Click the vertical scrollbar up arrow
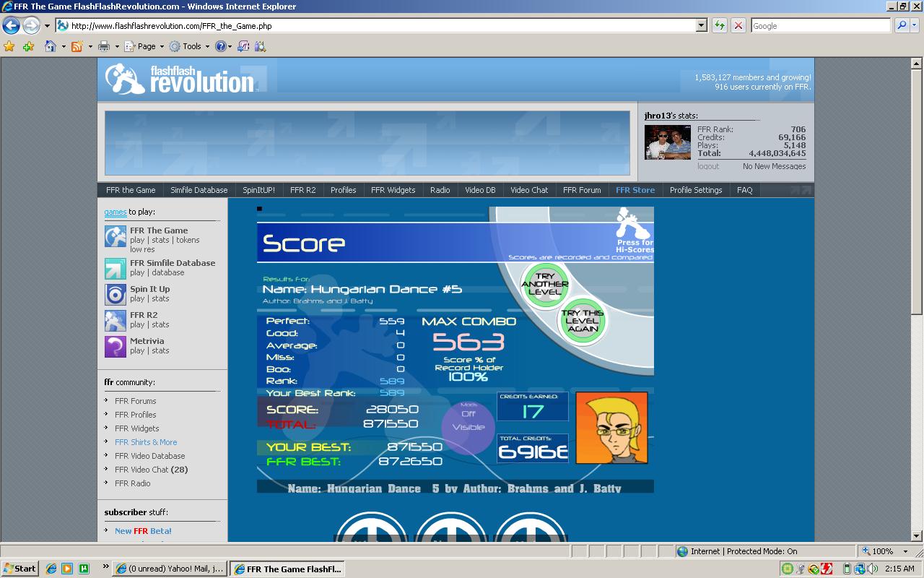Screen dimensions: 924x578 [x=918, y=64]
